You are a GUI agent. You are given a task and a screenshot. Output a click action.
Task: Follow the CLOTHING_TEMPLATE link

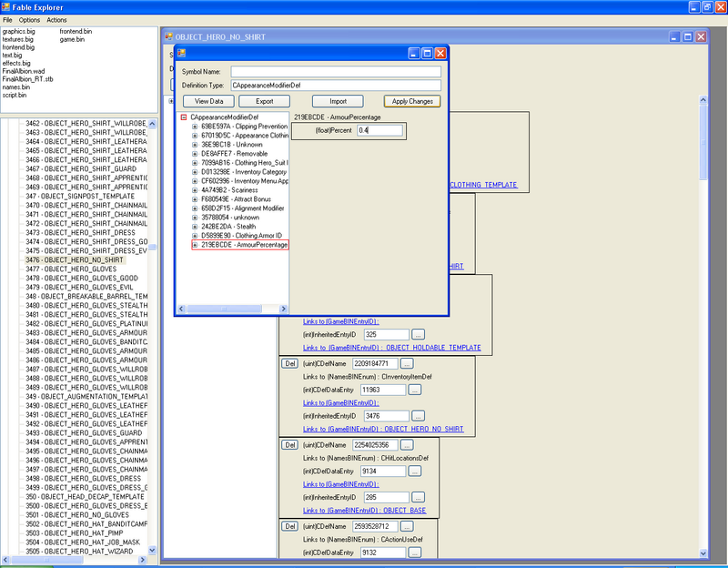pyautogui.click(x=483, y=185)
